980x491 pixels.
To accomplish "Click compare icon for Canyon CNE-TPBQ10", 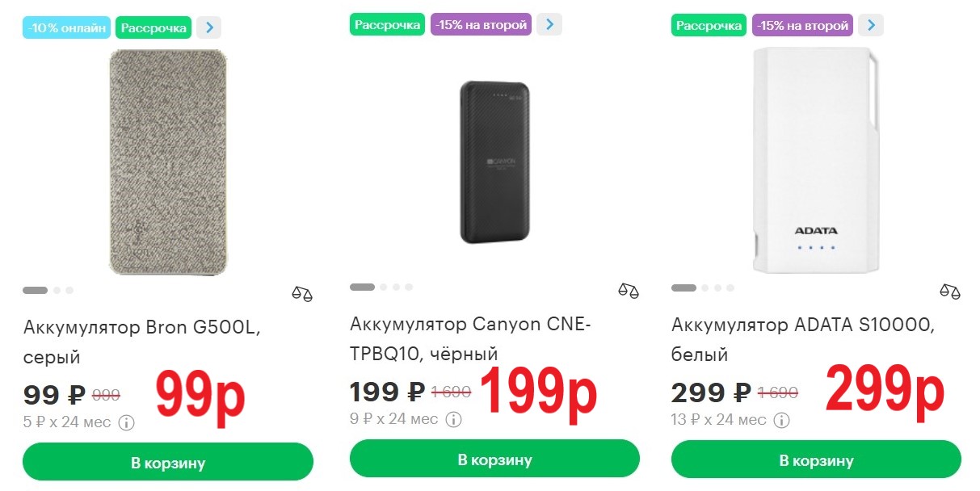I will [x=628, y=289].
